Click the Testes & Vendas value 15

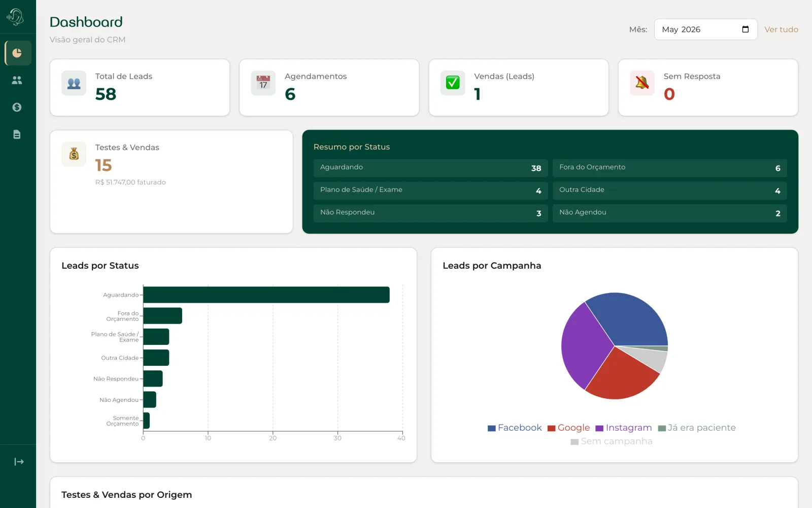[104, 166]
